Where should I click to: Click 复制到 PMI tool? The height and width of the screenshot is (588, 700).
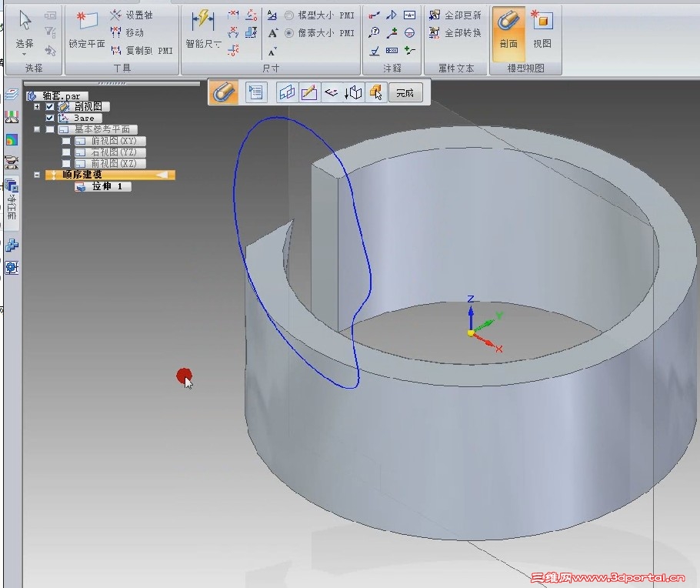[141, 51]
